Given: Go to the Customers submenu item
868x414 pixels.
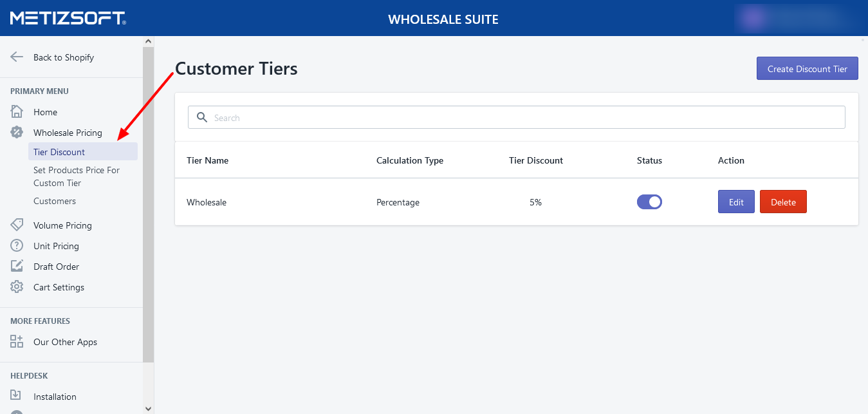Looking at the screenshot, I should (55, 201).
